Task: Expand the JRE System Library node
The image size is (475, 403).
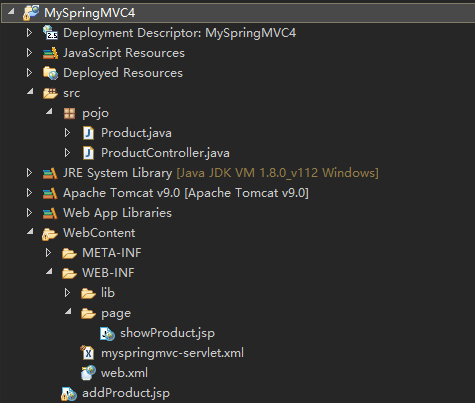Action: [x=29, y=173]
